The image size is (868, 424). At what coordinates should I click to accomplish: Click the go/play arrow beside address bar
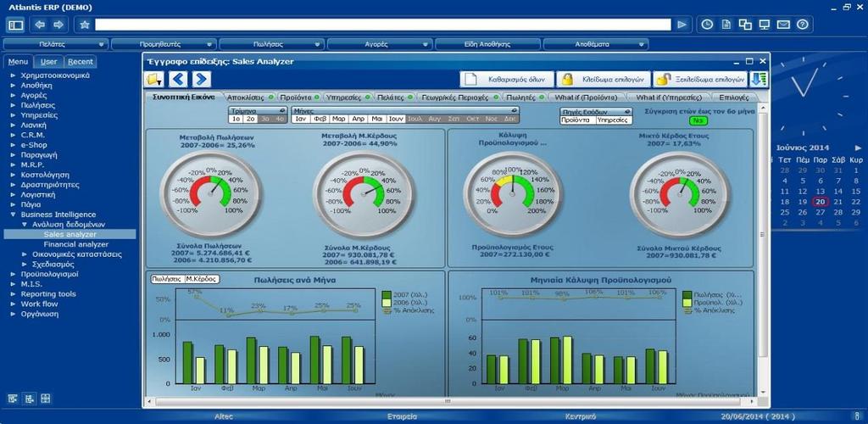click(x=682, y=25)
